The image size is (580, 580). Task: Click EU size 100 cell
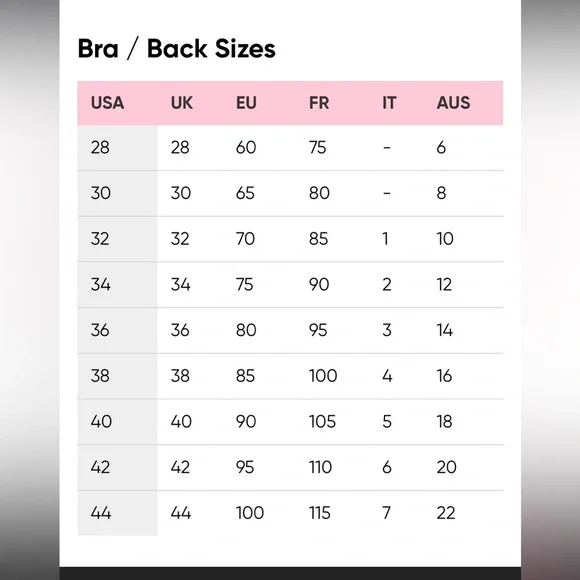[x=250, y=513]
